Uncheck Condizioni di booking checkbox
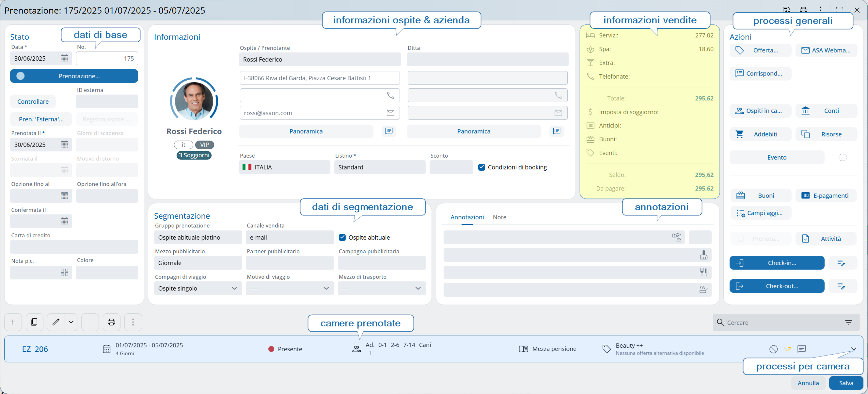The height and width of the screenshot is (394, 868). point(482,167)
